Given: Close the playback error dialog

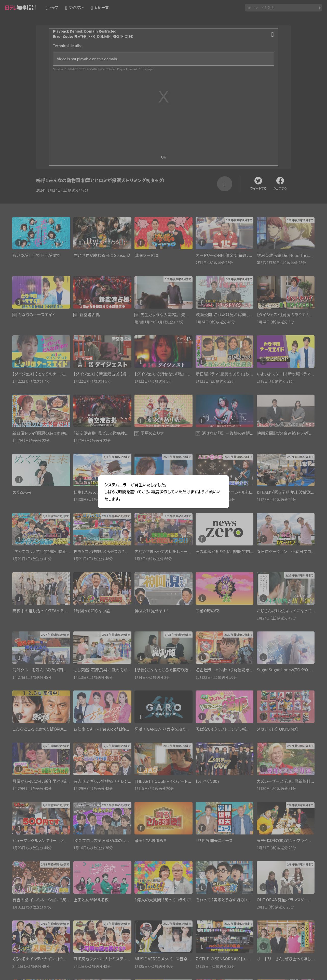Looking at the screenshot, I should [x=272, y=35].
